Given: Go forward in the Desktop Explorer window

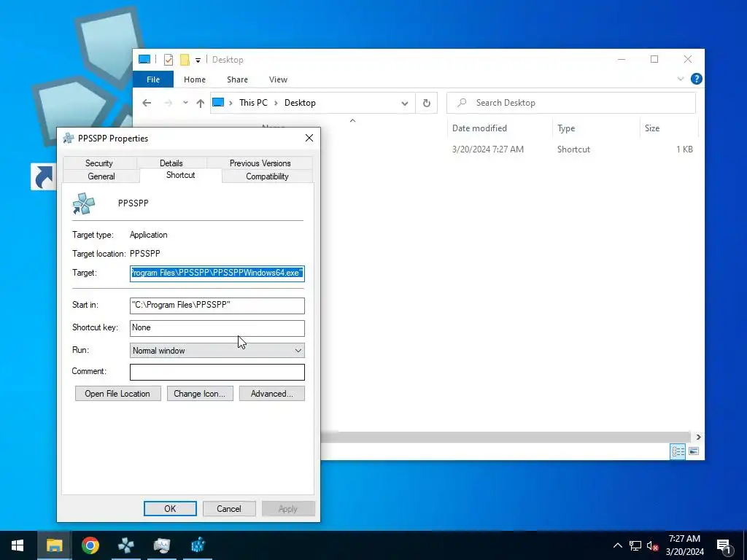Looking at the screenshot, I should [169, 103].
